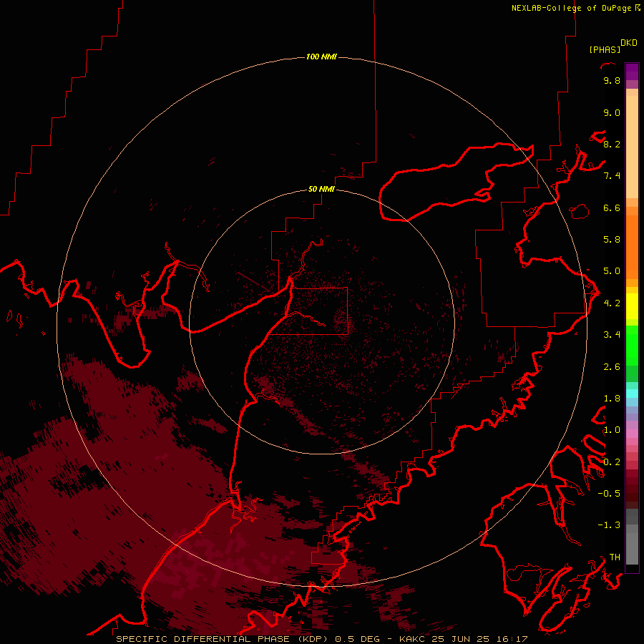Click the NEXLAB-College of DuPage label

click(x=571, y=8)
